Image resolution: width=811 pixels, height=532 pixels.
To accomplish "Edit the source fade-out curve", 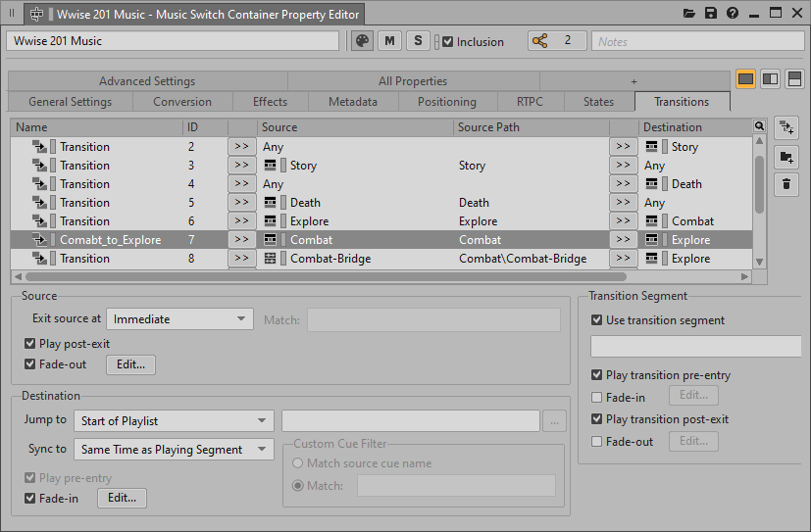I will (x=130, y=364).
